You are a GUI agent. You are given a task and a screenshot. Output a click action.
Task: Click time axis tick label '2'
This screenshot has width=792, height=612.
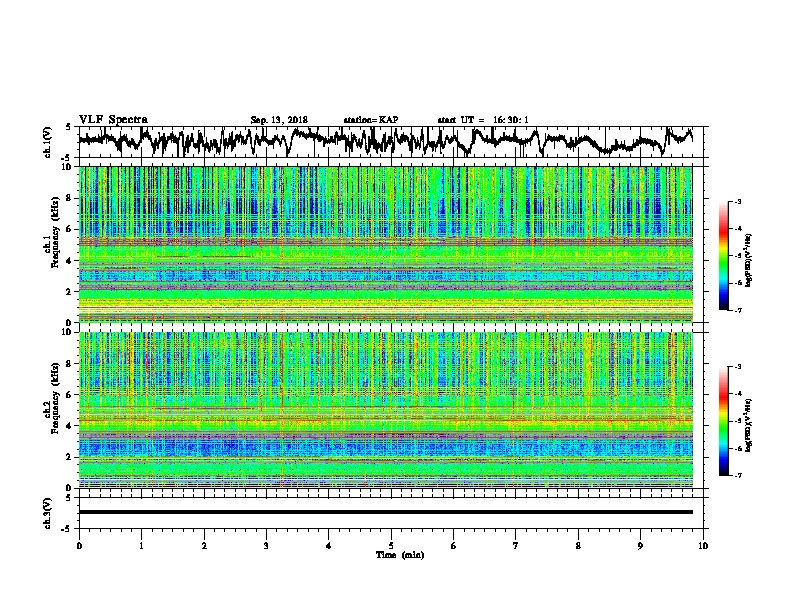click(x=204, y=546)
